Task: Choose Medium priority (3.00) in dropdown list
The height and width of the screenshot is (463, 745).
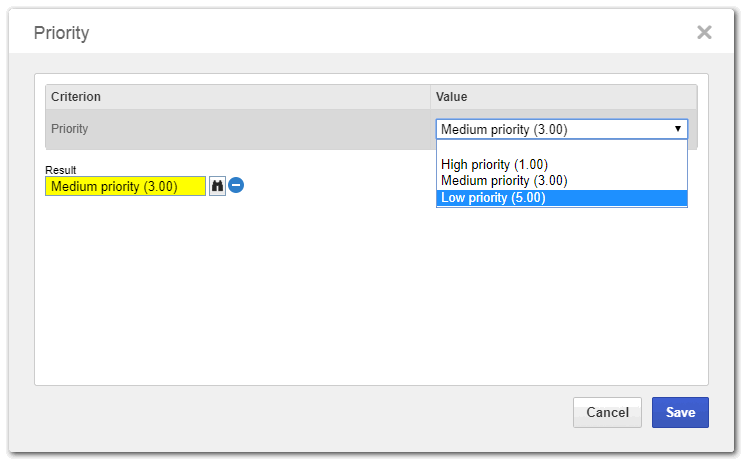Action: (x=504, y=181)
